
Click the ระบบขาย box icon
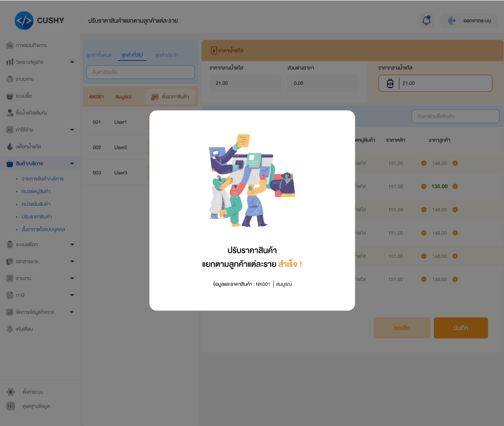point(10,79)
